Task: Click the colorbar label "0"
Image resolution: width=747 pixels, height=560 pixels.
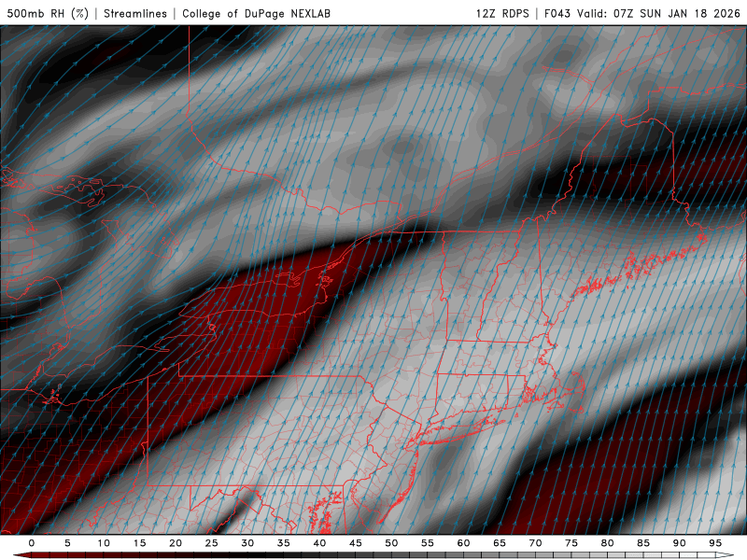Action: [32, 543]
